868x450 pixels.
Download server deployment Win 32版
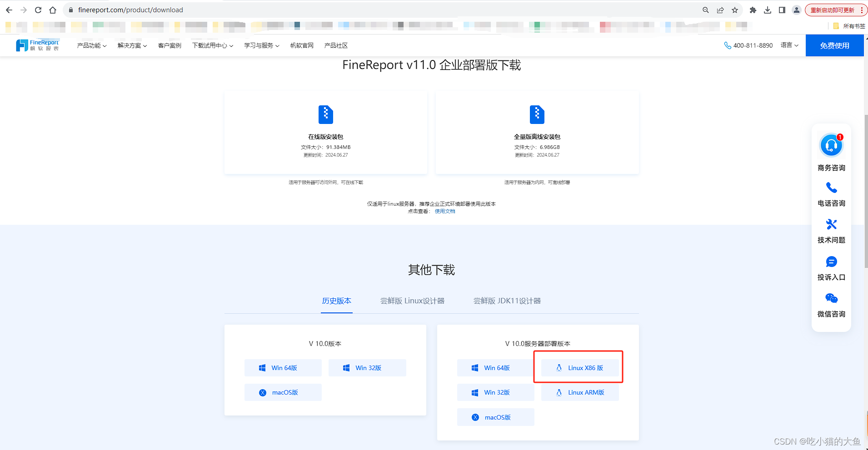[x=496, y=392]
